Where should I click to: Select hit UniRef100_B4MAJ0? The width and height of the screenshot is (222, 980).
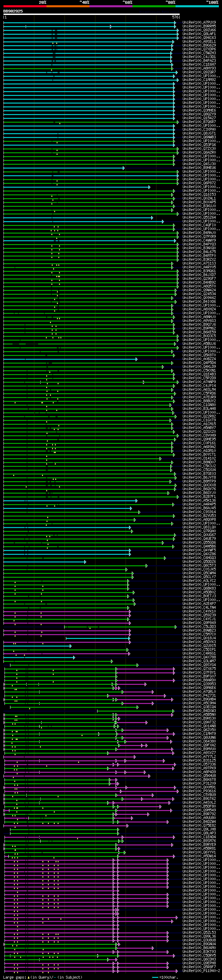199,233
